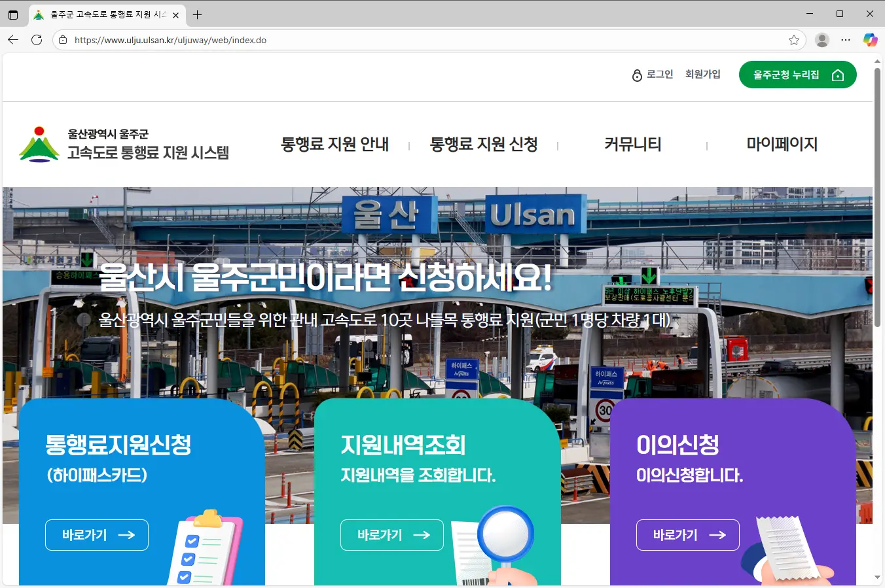Click the browser profile avatar icon
Image resolution: width=885 pixels, height=588 pixels.
(x=822, y=40)
